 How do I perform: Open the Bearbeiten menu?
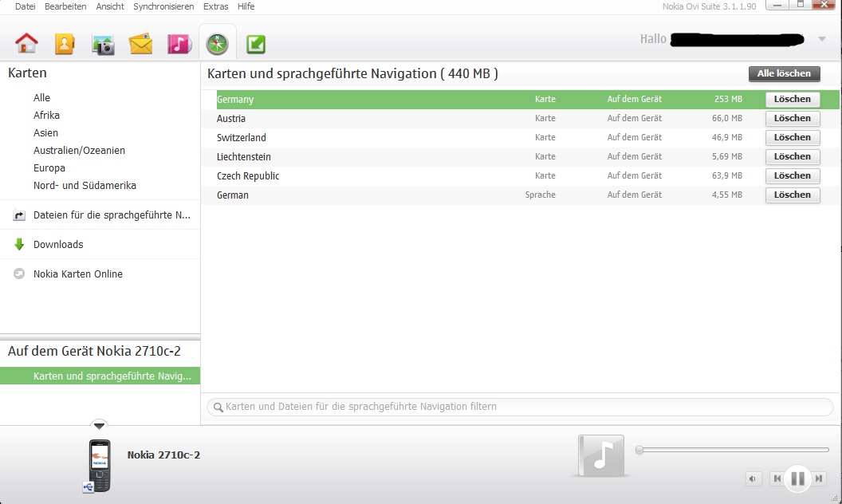(65, 6)
